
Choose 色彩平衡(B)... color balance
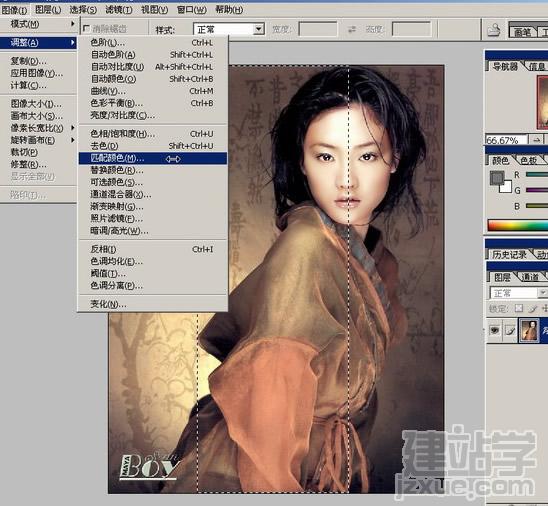coord(153,103)
